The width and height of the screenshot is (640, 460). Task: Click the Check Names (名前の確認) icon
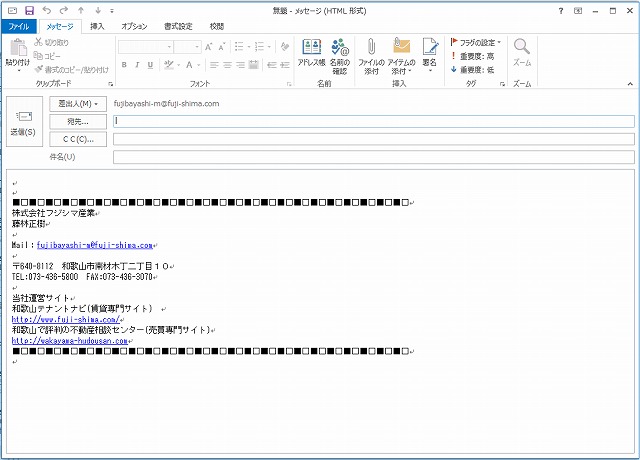click(340, 52)
